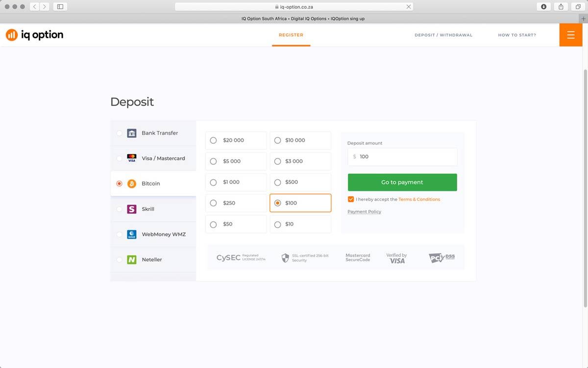
Task: Select the Skrill radio button
Action: click(120, 209)
